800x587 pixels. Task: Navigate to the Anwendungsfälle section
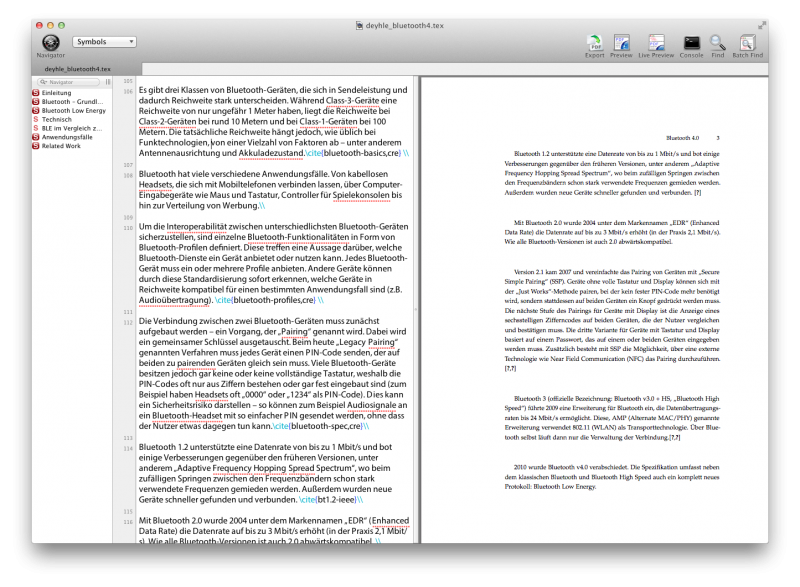point(67,137)
